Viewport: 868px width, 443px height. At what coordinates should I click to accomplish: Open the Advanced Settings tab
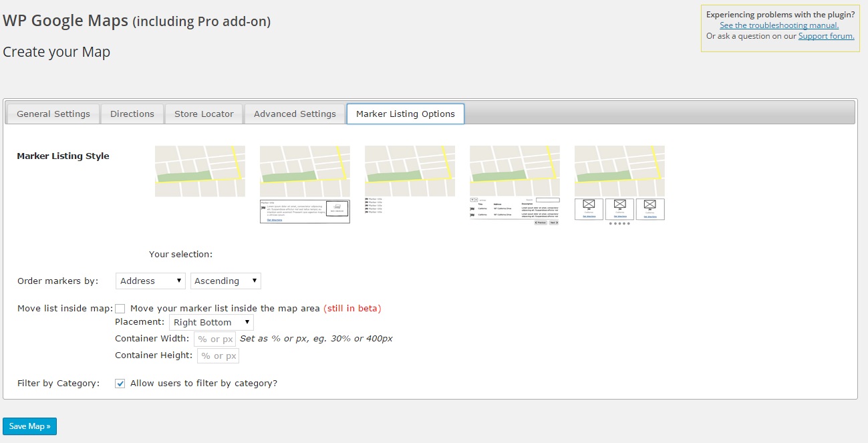[x=295, y=114]
